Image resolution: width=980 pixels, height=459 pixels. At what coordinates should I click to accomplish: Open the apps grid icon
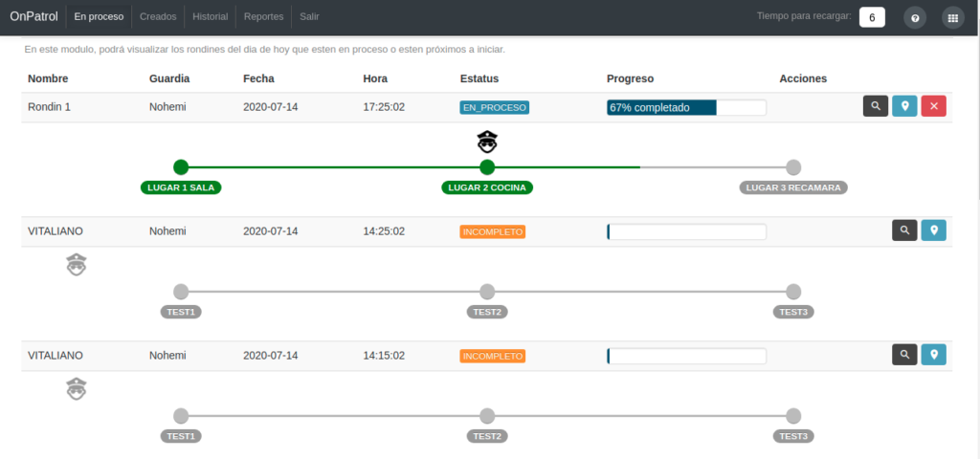[953, 18]
